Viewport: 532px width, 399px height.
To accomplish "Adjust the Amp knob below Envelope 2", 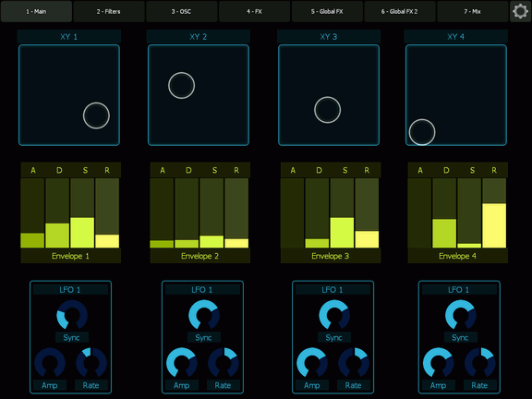I will coord(182,363).
